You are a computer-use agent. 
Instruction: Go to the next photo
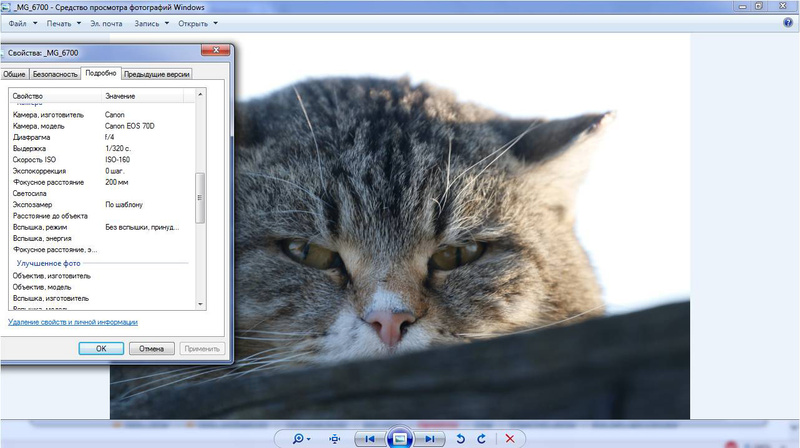(x=429, y=439)
